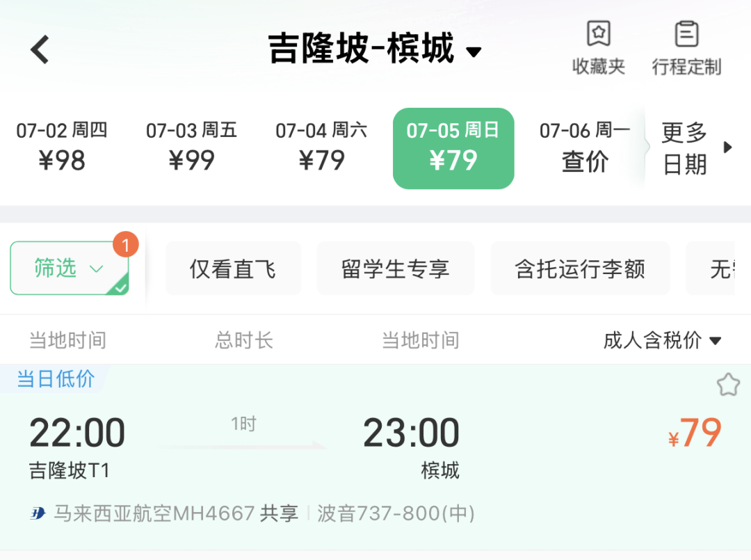Screen dimensions: 751x560
Task: Click the Malaysia Airlines logo icon
Action: point(38,514)
